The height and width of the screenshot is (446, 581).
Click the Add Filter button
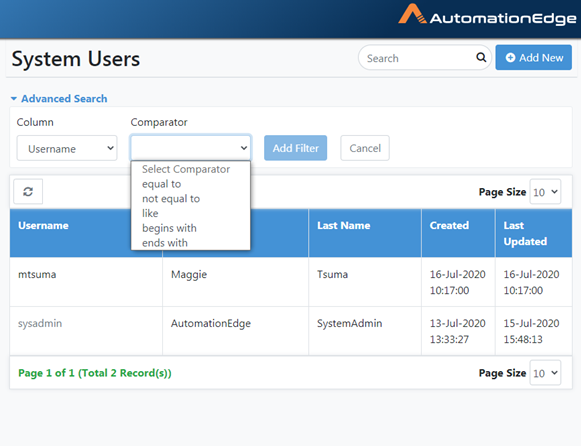(295, 148)
